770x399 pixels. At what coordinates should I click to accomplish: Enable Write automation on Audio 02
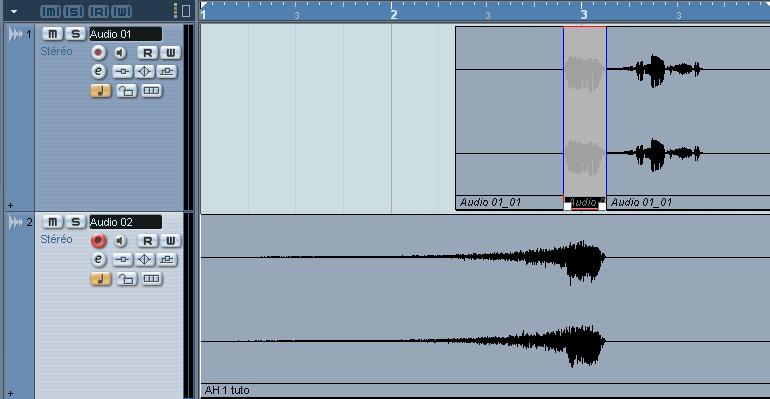[170, 240]
